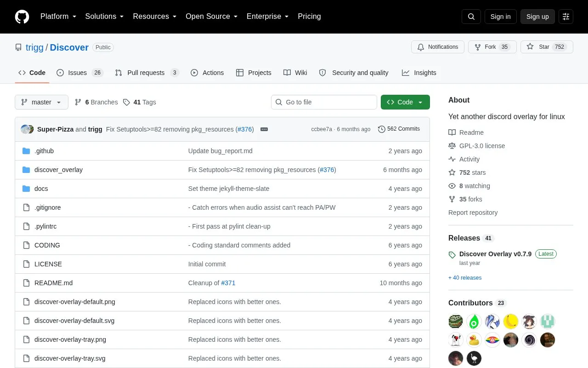Click the + 40 releases link
This screenshot has width=588, height=368.
click(x=465, y=278)
